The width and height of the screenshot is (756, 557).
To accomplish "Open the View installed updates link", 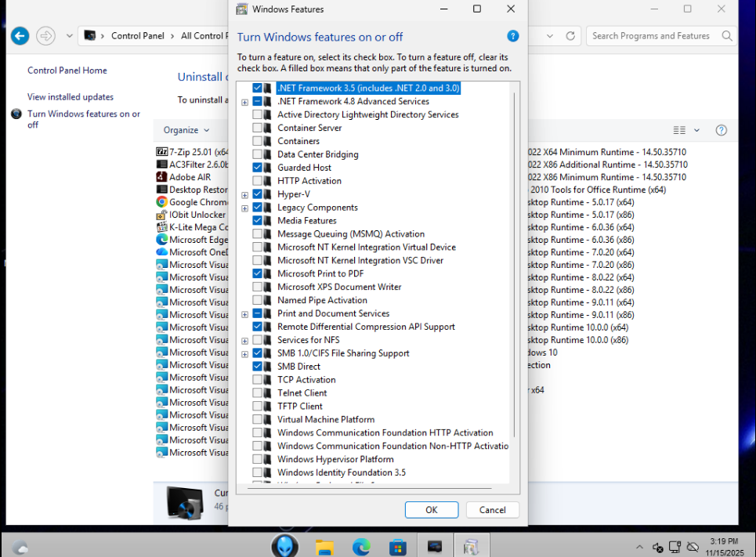I will point(71,97).
